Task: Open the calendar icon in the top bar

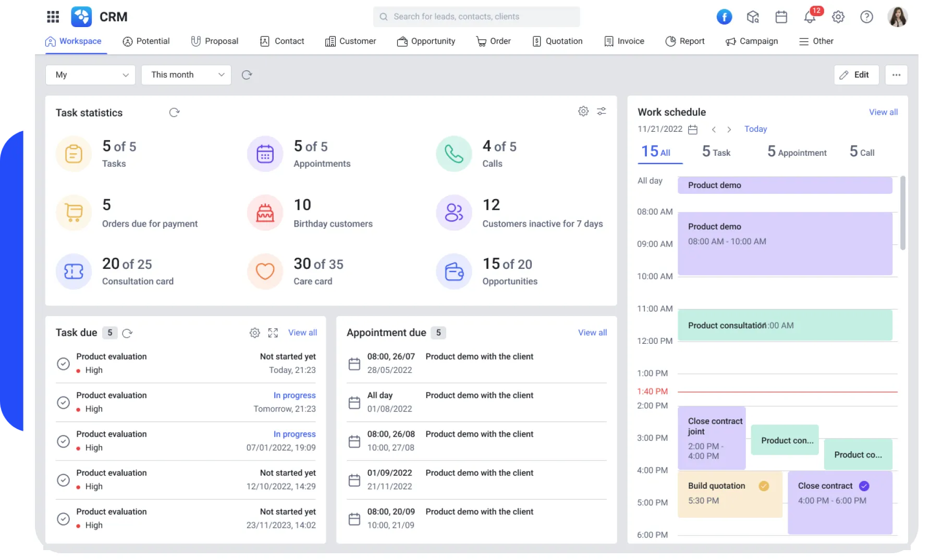Action: click(x=781, y=17)
